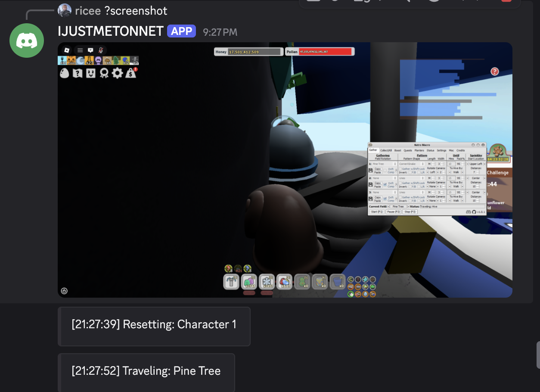Image resolution: width=540 pixels, height=392 pixels.
Task: Switch to the Boost tab
Action: [x=398, y=150]
